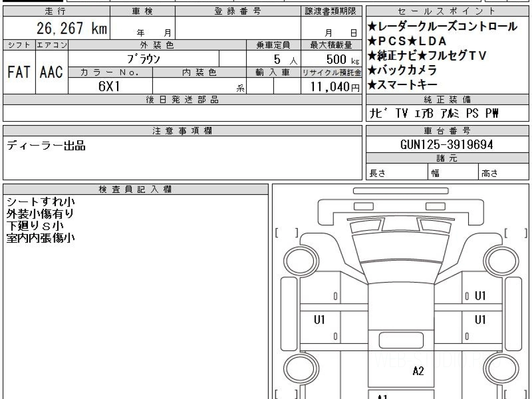Click the 車検 header cell
The height and width of the screenshot is (399, 532).
[142, 12]
